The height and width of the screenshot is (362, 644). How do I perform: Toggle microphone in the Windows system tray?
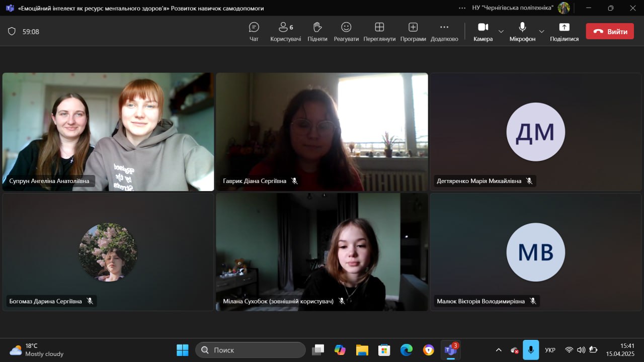530,350
